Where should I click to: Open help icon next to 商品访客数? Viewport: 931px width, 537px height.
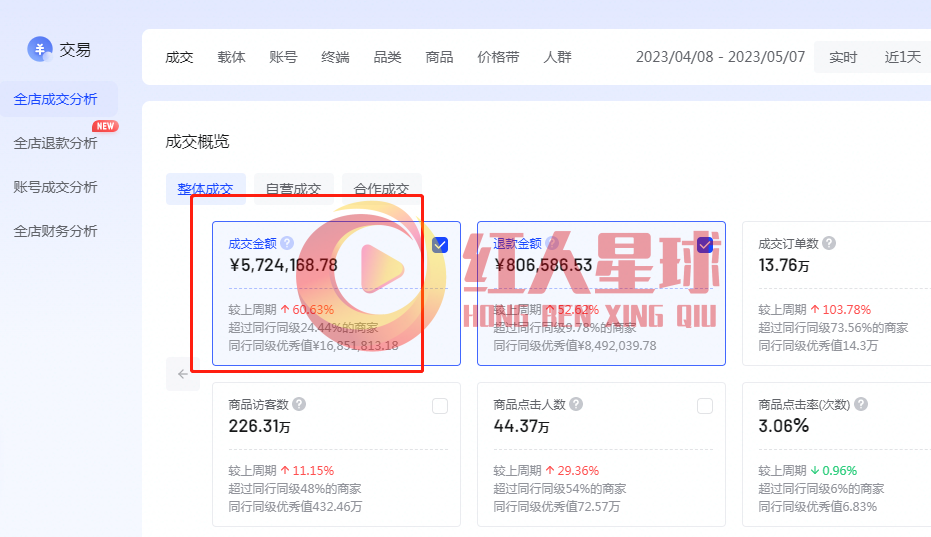(299, 404)
